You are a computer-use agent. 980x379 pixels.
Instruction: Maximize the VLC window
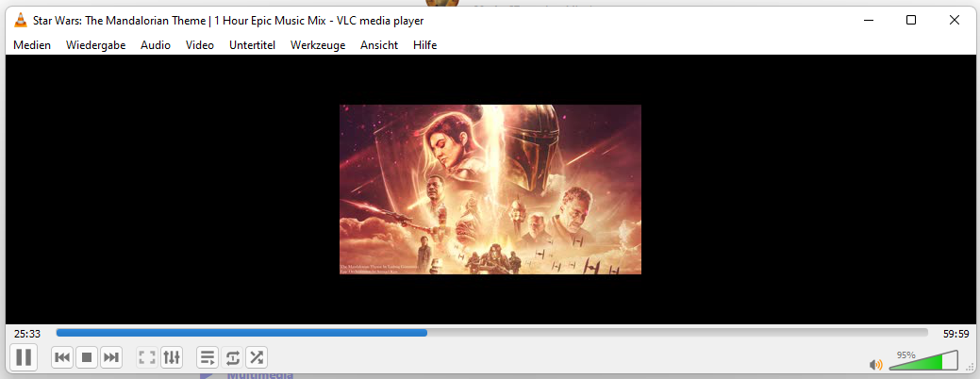[911, 21]
